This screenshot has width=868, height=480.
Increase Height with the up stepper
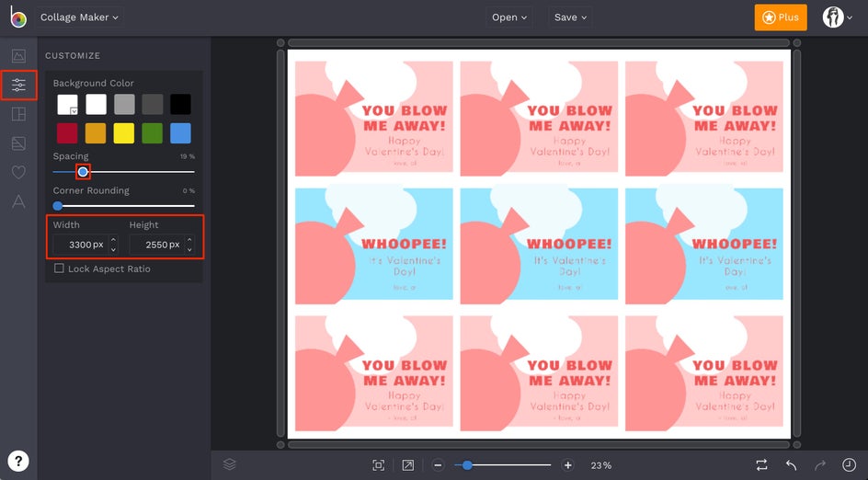(189, 240)
